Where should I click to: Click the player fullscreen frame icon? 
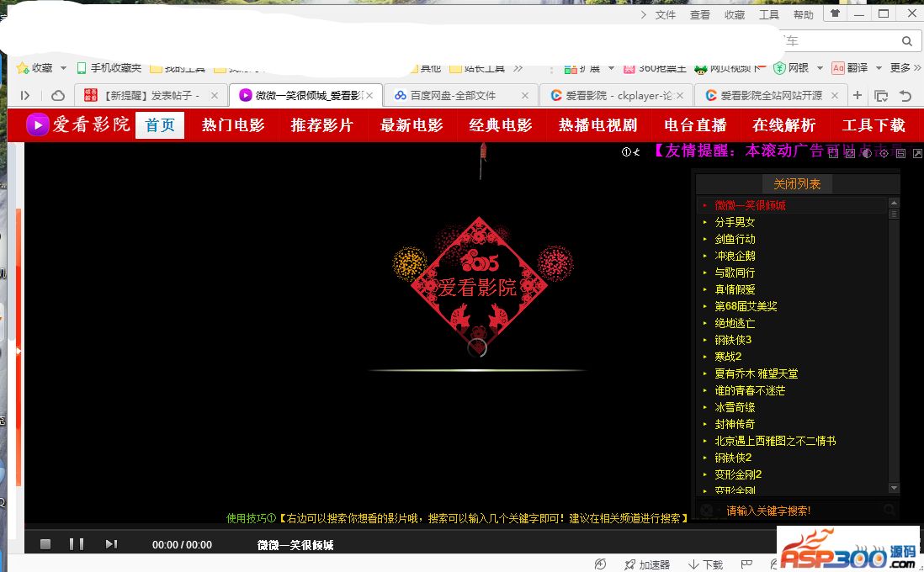(833, 154)
